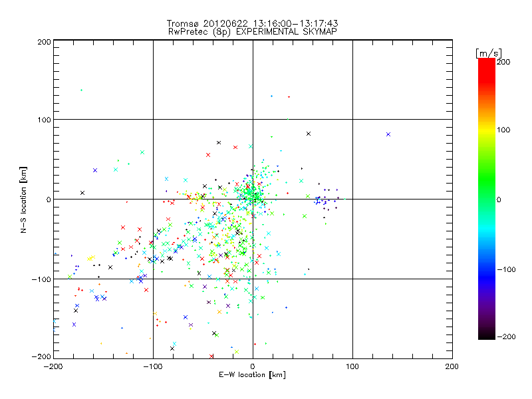The image size is (532, 399).
Task: Click the '100' tick label on the N-S axis
Action: pos(44,120)
